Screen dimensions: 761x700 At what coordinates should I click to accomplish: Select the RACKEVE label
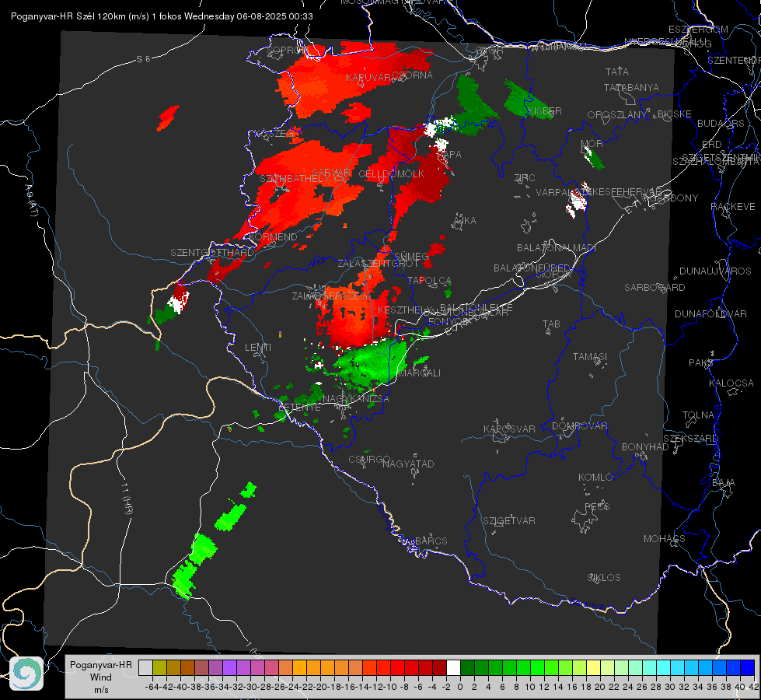[x=733, y=206]
